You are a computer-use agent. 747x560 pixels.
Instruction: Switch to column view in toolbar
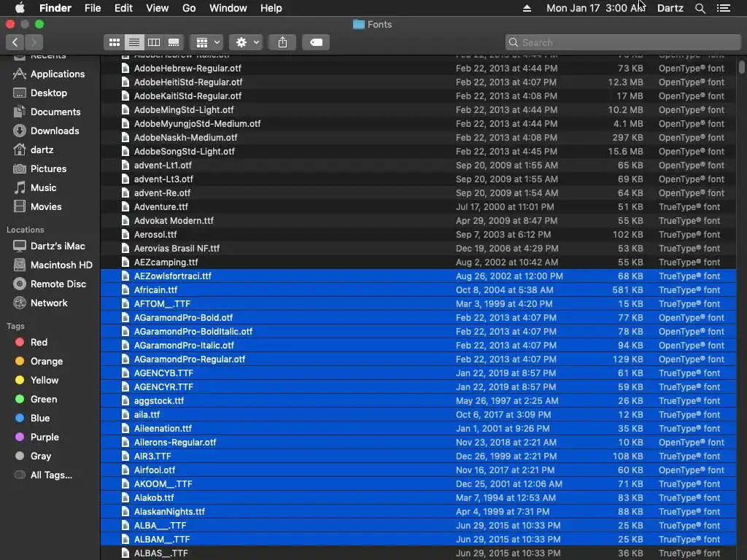[154, 42]
